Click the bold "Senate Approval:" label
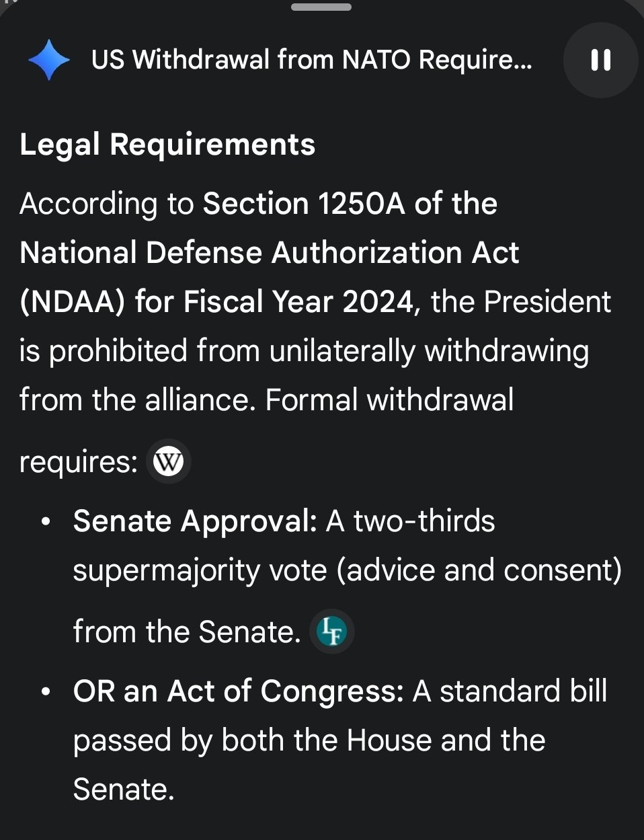The width and height of the screenshot is (644, 840). click(x=195, y=521)
